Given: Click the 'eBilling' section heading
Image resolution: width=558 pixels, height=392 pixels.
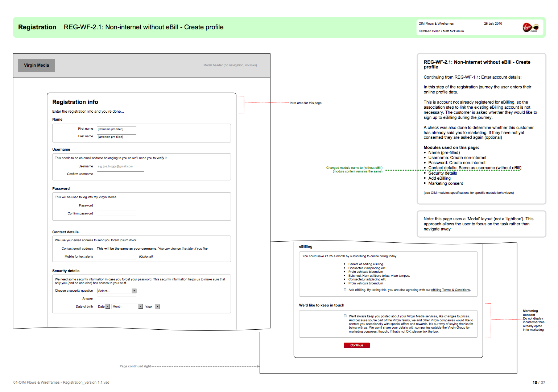Looking at the screenshot, I should point(306,247).
